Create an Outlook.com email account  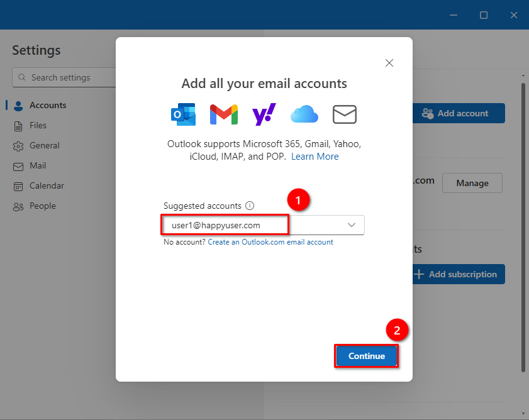tap(270, 242)
